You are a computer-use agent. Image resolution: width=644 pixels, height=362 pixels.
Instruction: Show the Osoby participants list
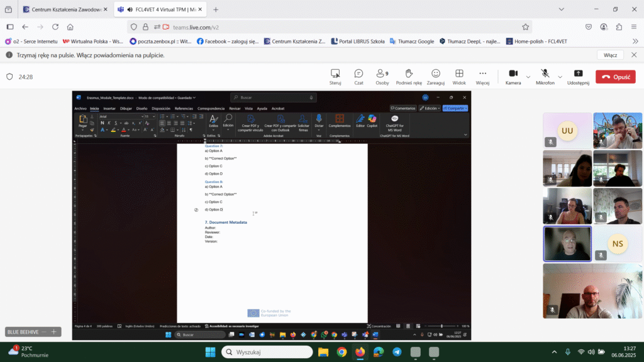382,74
